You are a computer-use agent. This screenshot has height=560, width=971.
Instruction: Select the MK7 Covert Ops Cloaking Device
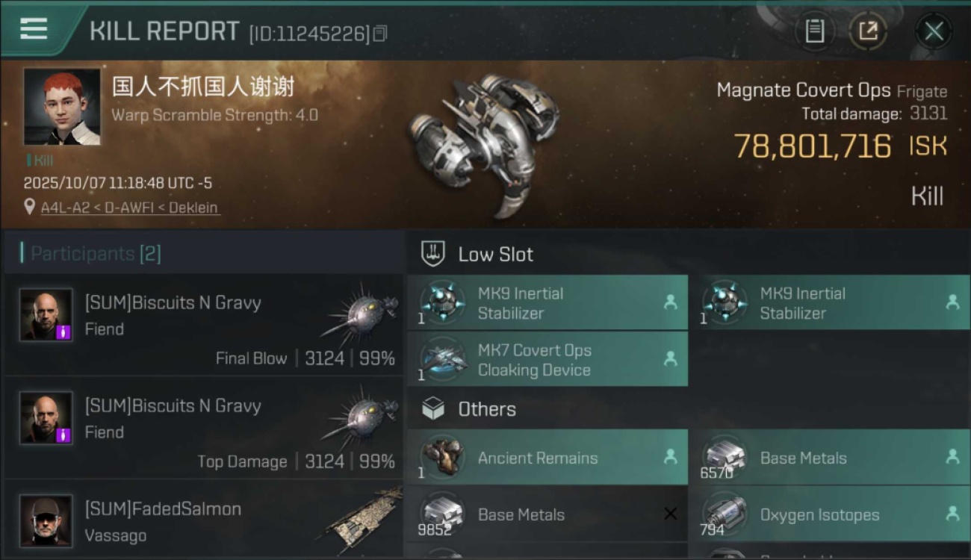click(547, 360)
